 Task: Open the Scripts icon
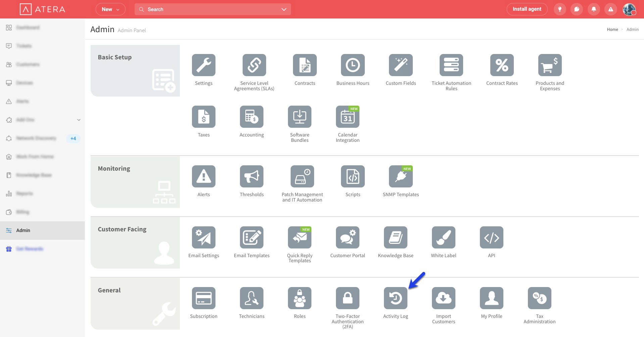(353, 176)
